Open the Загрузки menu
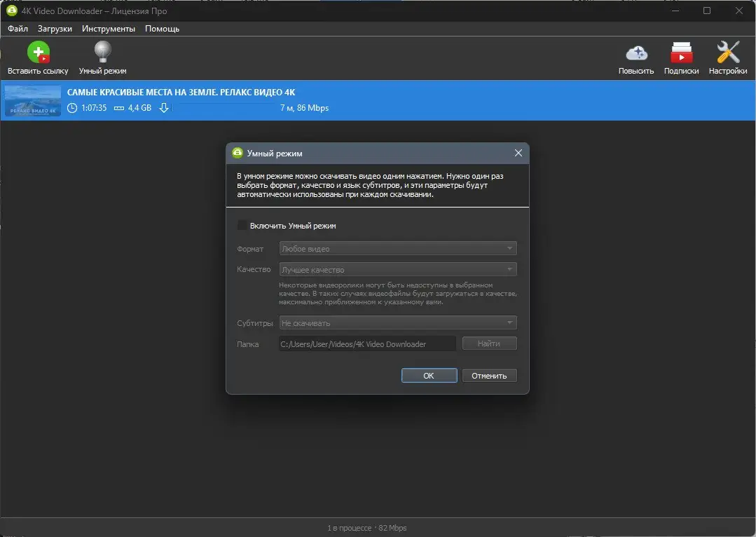Image resolution: width=756 pixels, height=537 pixels. (x=55, y=29)
